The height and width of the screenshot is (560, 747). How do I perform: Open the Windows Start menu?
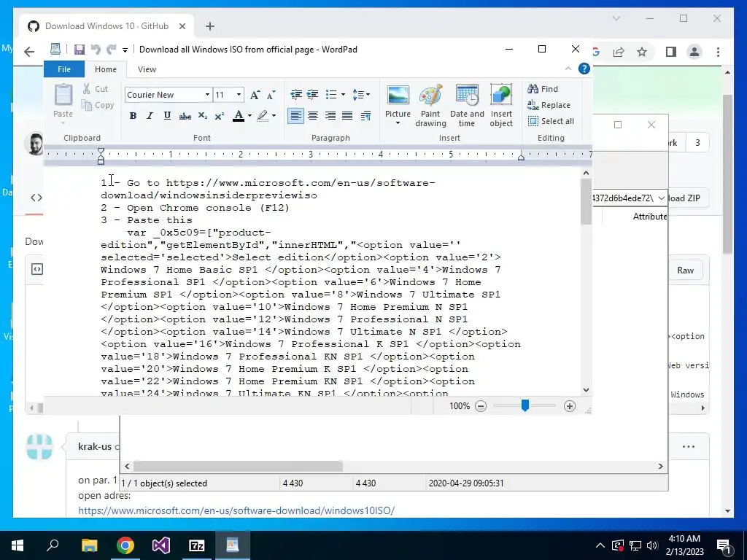click(18, 545)
